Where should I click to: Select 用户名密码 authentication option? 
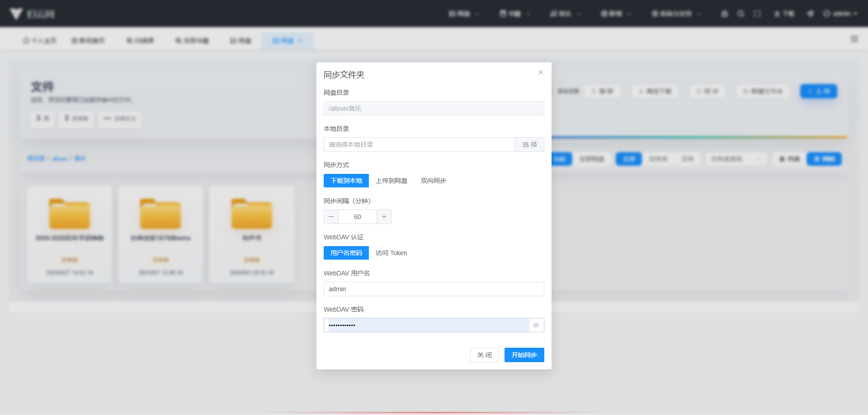(346, 253)
